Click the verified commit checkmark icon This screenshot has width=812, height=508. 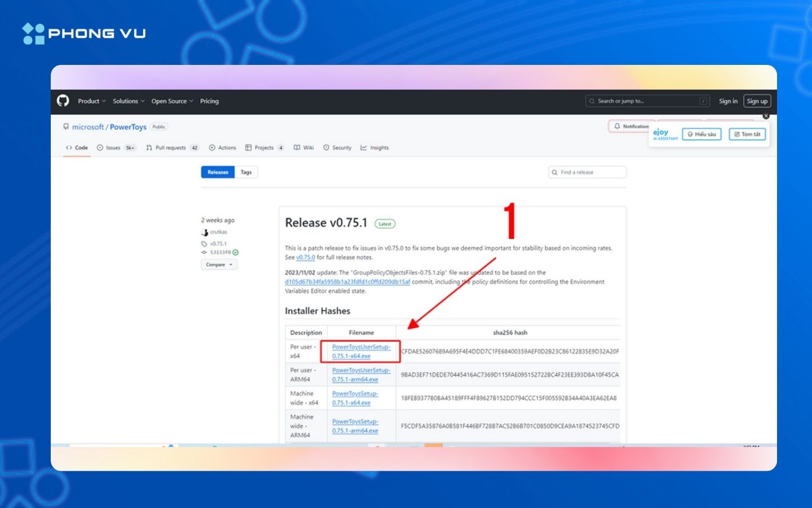coord(236,252)
